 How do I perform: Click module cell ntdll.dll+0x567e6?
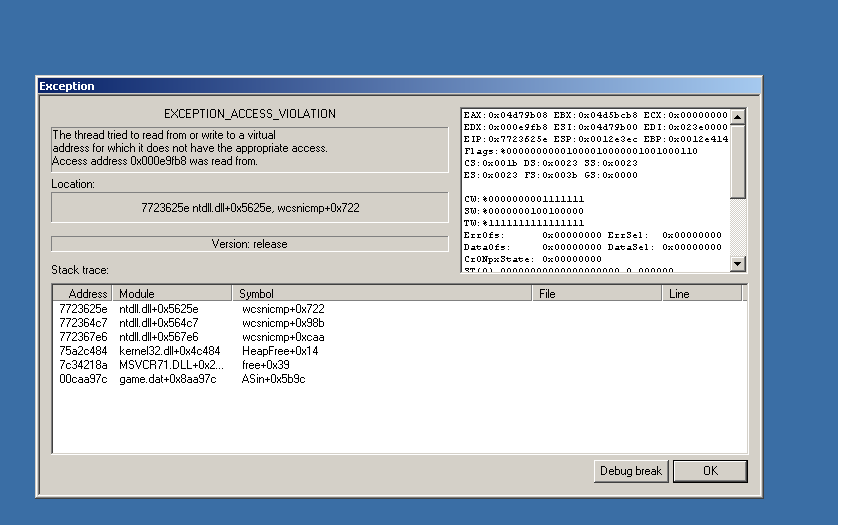[x=159, y=337]
